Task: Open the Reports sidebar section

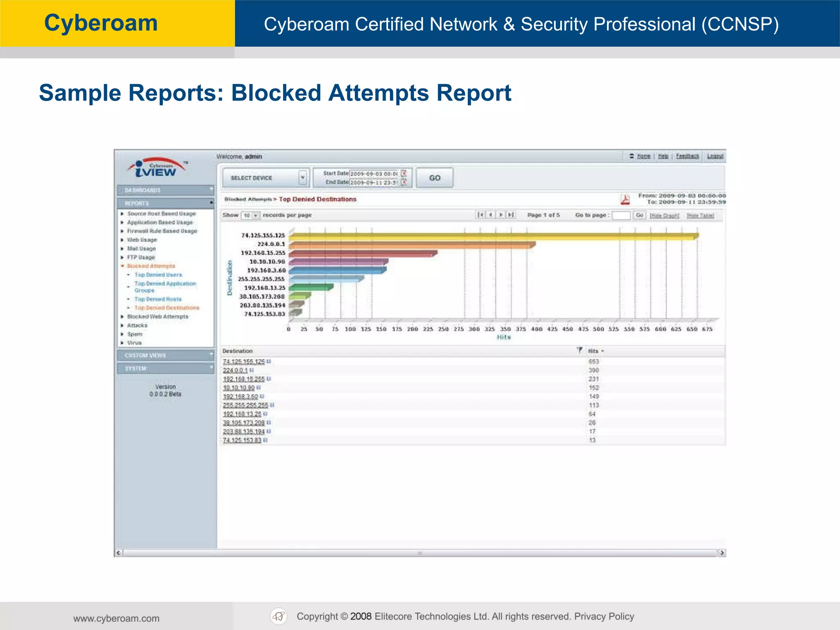Action: point(166,203)
